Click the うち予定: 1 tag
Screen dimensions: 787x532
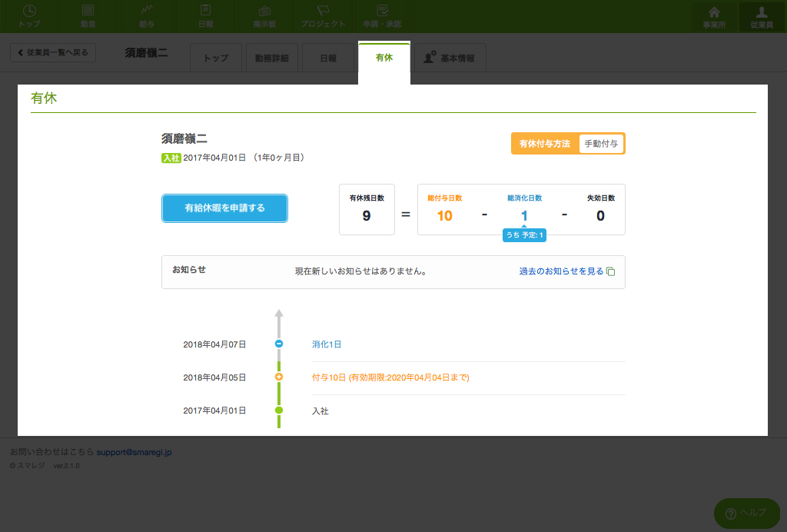[x=524, y=235]
